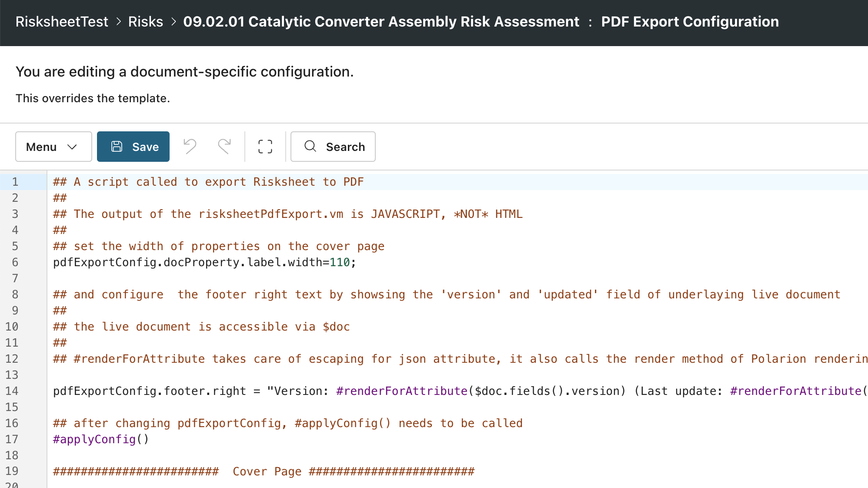Click the magnifier icon in Search
Screen dimensions: 868x488
click(310, 146)
